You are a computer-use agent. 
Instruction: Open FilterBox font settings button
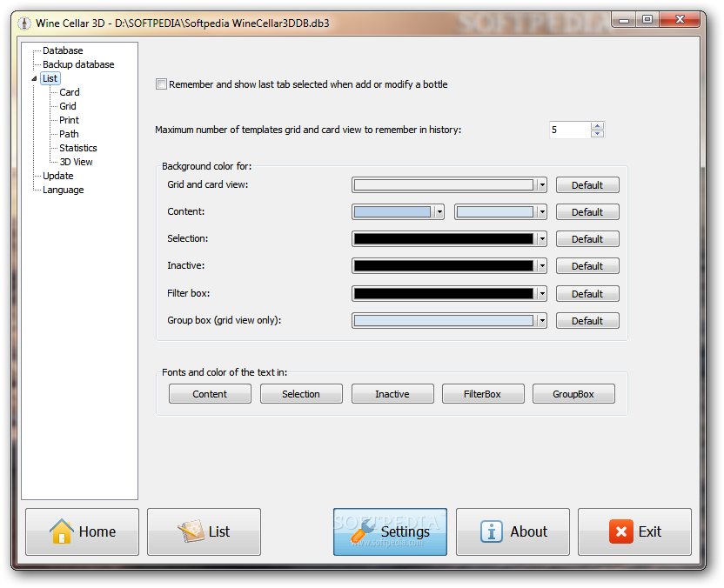(x=483, y=394)
